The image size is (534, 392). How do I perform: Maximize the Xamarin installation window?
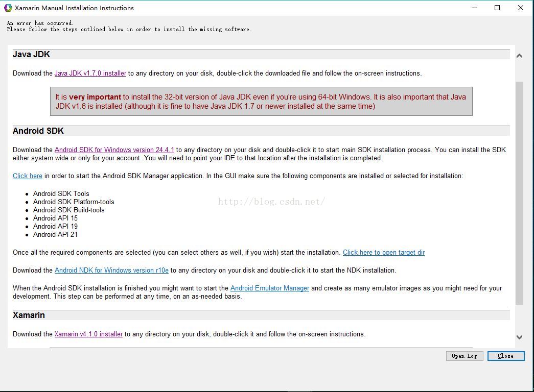coord(497,8)
